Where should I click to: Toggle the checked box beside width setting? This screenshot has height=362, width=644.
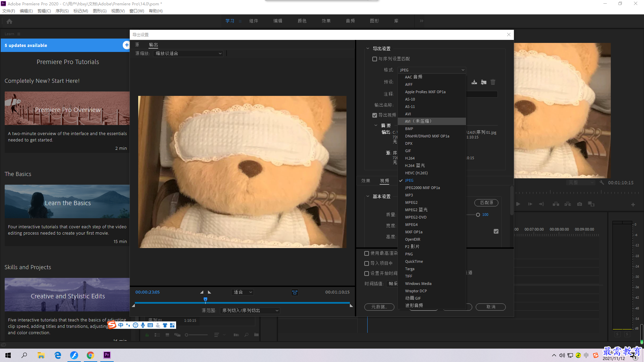tap(496, 231)
